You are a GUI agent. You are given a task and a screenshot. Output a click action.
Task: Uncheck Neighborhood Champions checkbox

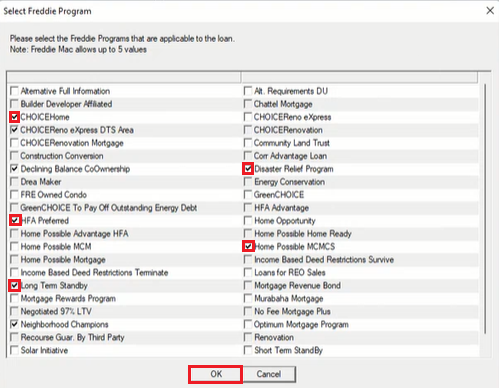(14, 324)
